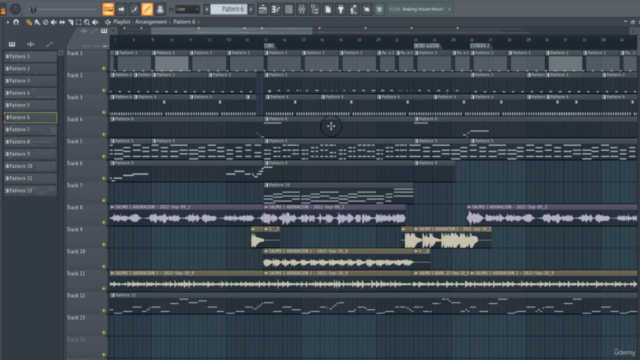The image size is (640, 360).
Task: Select the Playback speaker tool
Action: 95,22
